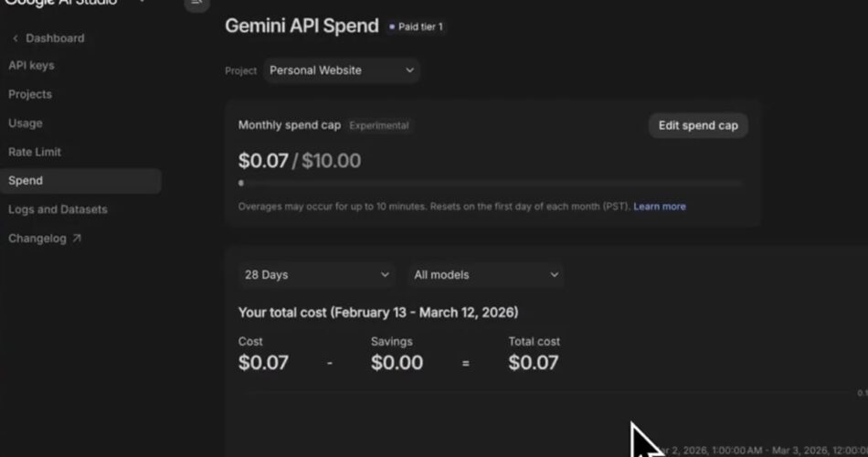Viewport: 868px width, 457px height.
Task: Click the Paid tier 1 status badge
Action: tap(417, 27)
